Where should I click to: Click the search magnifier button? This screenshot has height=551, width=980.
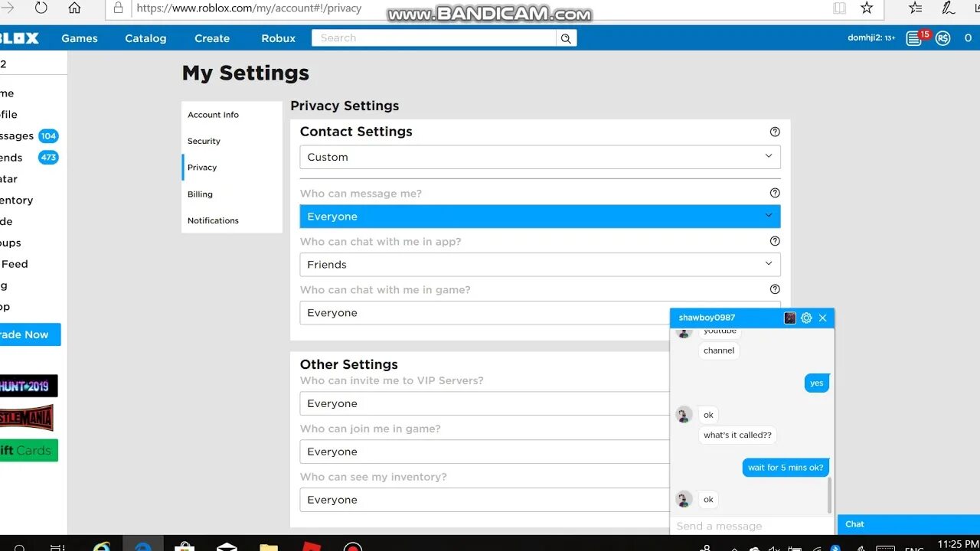(x=566, y=38)
